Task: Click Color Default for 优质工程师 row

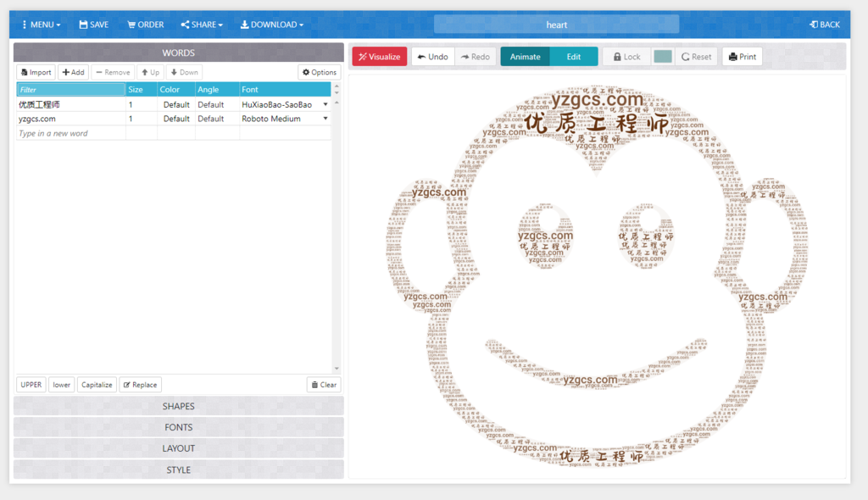Action: click(x=176, y=104)
